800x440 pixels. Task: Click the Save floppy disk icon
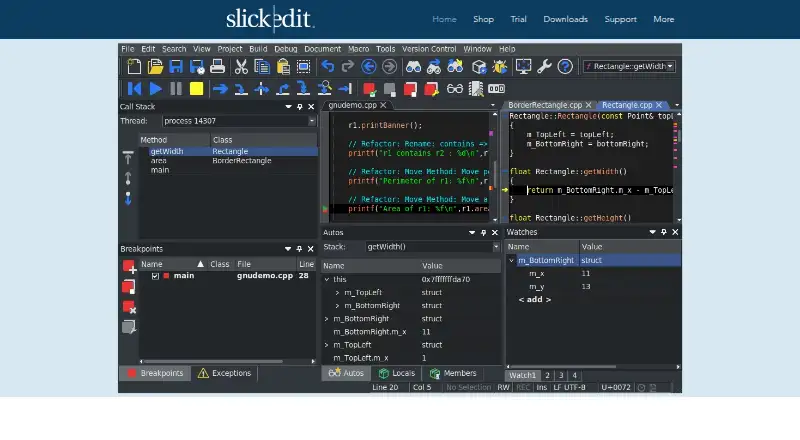tap(176, 66)
